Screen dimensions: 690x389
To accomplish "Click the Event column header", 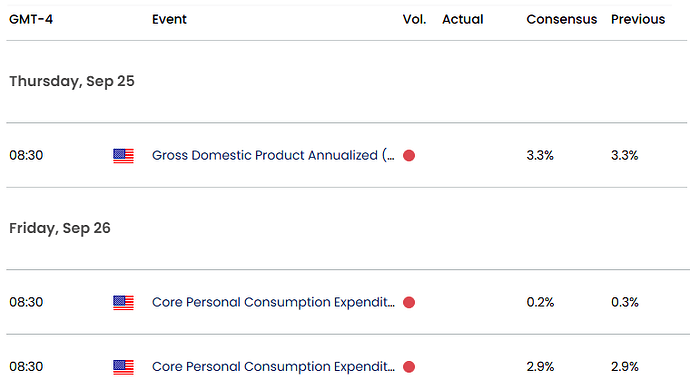I will click(169, 19).
